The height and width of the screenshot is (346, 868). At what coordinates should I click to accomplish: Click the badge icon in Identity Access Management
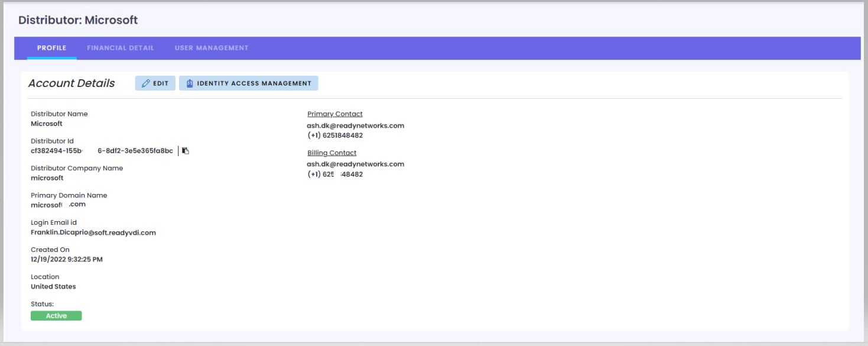coord(190,83)
